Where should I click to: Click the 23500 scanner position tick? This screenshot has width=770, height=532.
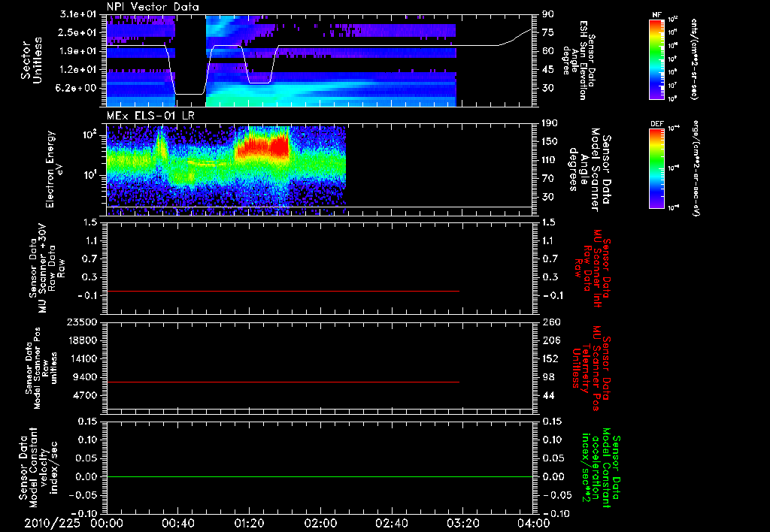81,322
